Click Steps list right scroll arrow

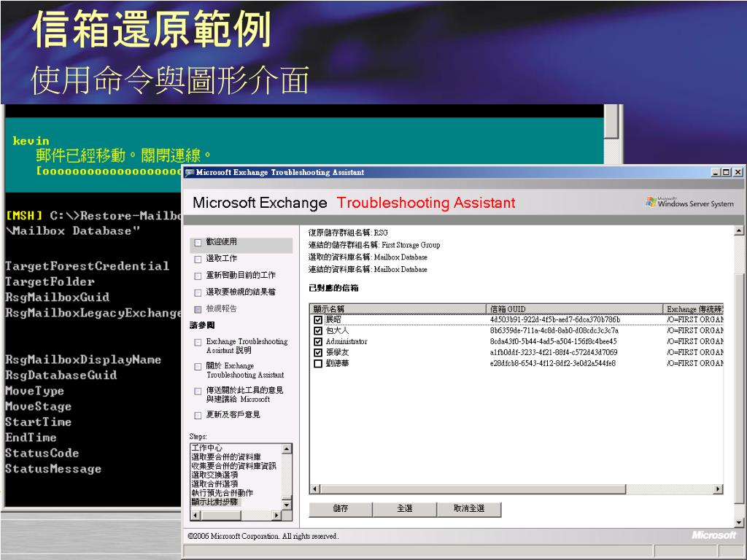[x=276, y=516]
